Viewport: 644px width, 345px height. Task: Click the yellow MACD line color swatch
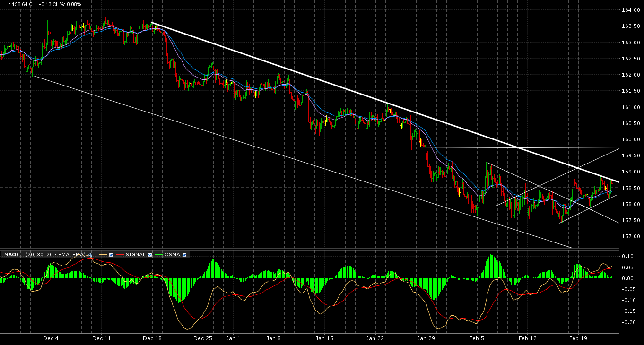pyautogui.click(x=103, y=255)
